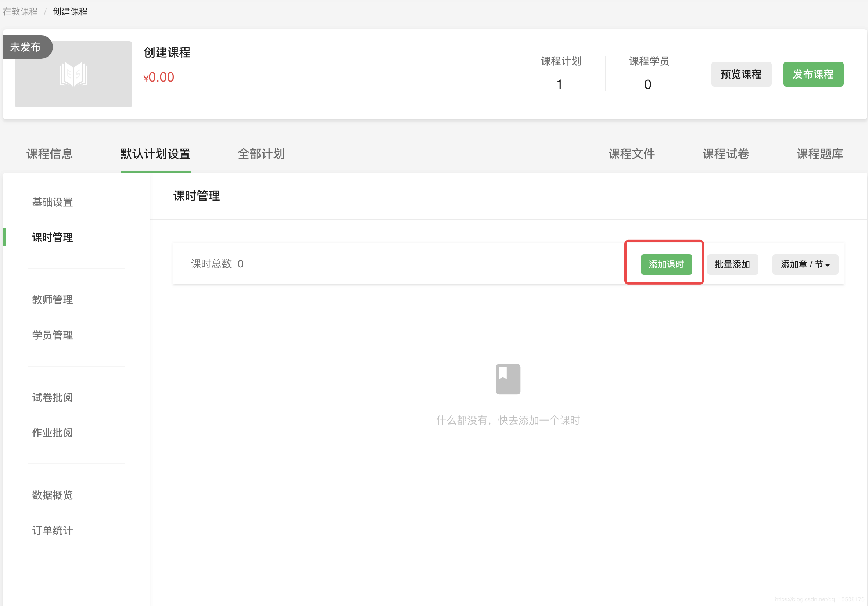Publish the course with 发布课程
Image resolution: width=868 pixels, height=606 pixels.
813,75
